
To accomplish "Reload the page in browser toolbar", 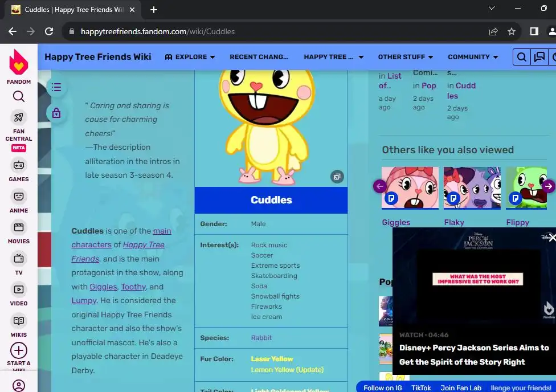I will 49,31.
